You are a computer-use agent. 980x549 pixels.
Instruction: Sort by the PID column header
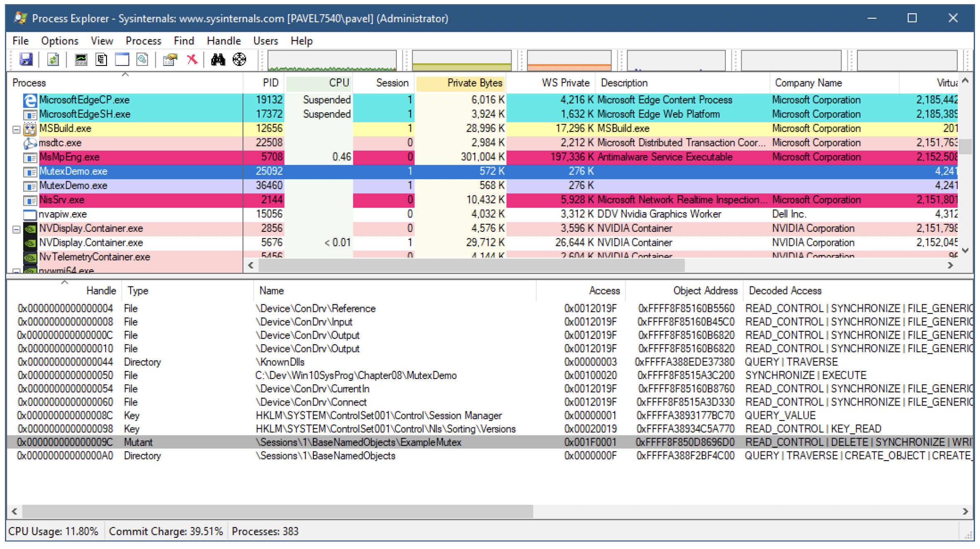point(264,83)
